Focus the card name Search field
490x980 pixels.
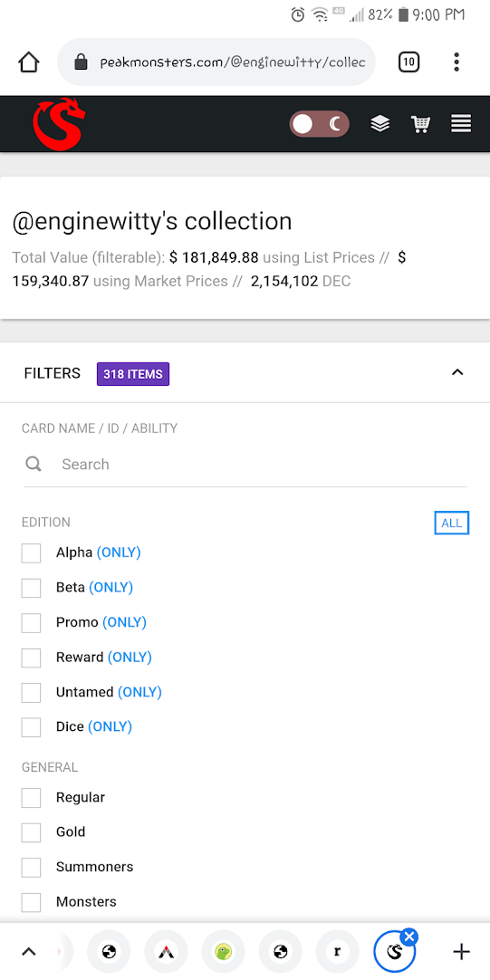pos(245,465)
